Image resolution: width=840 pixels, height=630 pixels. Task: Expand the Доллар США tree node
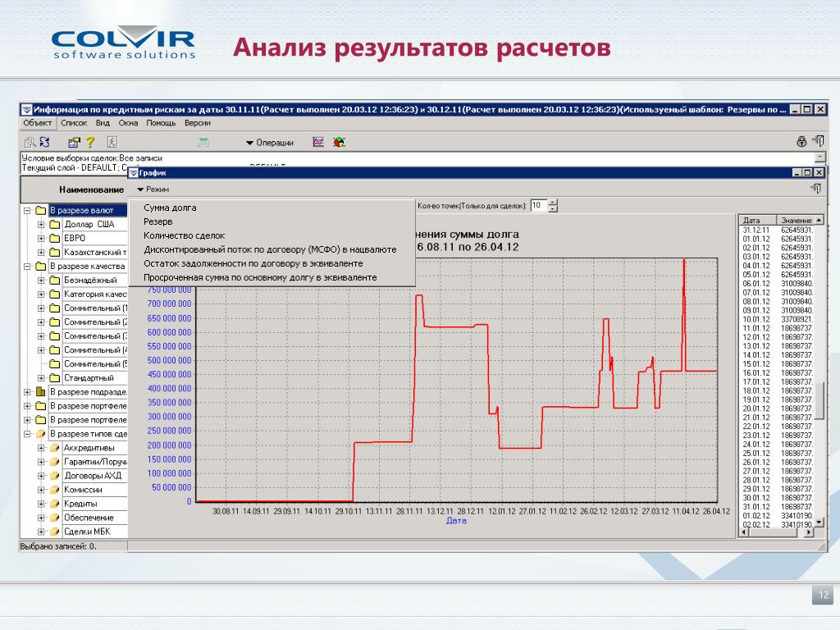(41, 225)
